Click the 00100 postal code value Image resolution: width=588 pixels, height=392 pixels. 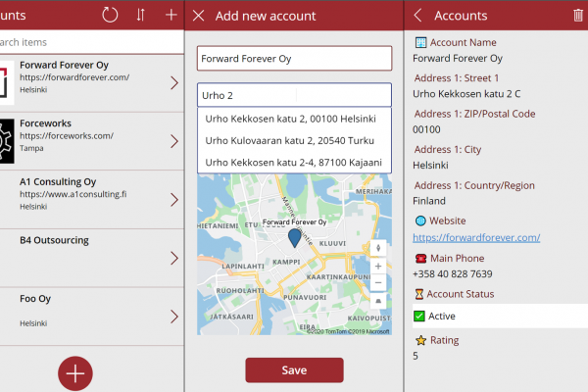(426, 129)
